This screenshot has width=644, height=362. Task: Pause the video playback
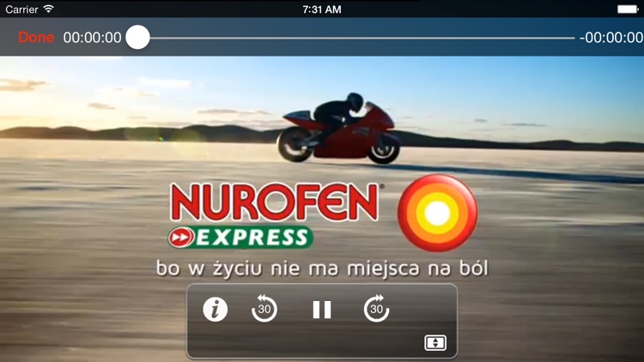click(322, 310)
